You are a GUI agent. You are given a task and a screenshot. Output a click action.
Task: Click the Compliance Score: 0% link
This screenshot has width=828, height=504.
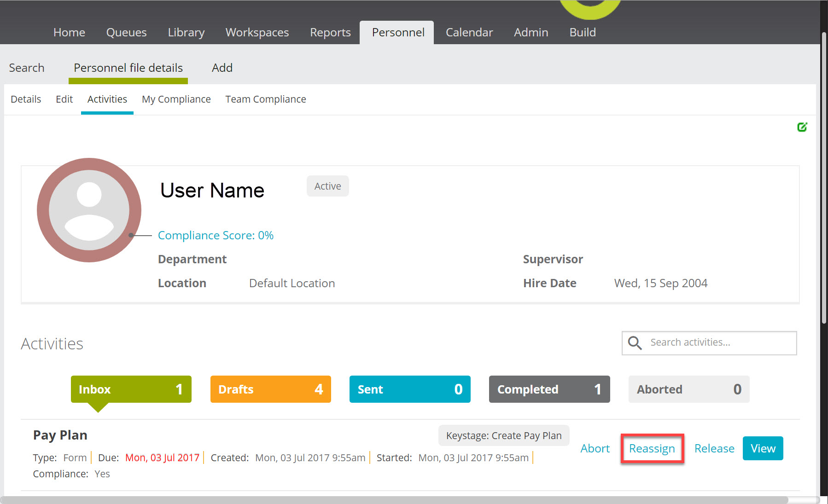pos(216,235)
